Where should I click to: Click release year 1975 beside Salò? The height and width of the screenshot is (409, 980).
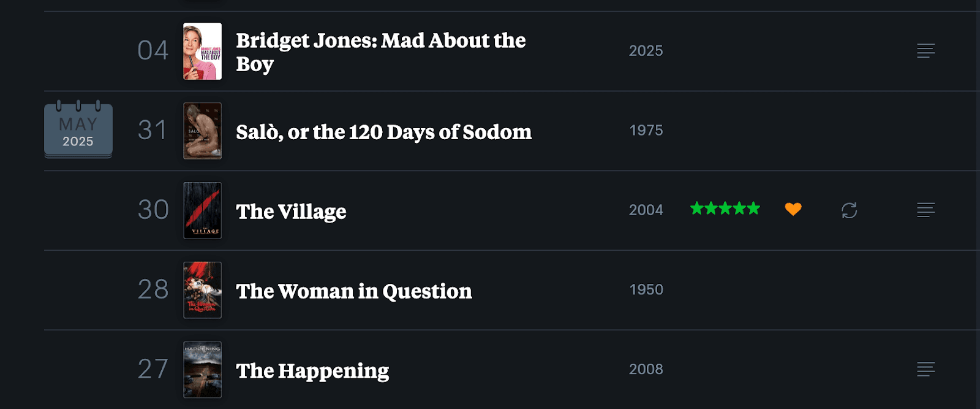(646, 131)
